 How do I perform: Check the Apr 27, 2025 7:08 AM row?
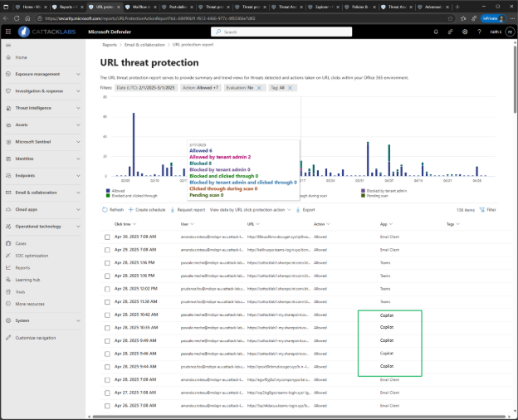(107, 393)
